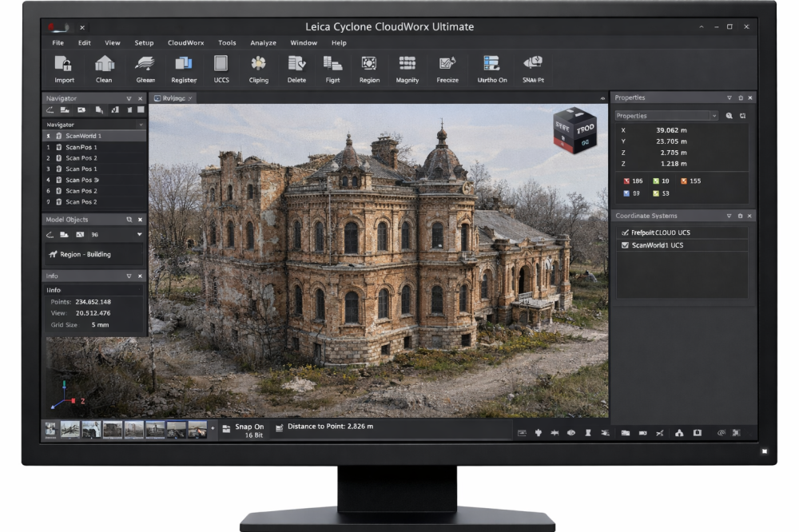Toggle the ScanWorld1 UCS checkbox
Screen dimensions: 799x532
point(625,245)
